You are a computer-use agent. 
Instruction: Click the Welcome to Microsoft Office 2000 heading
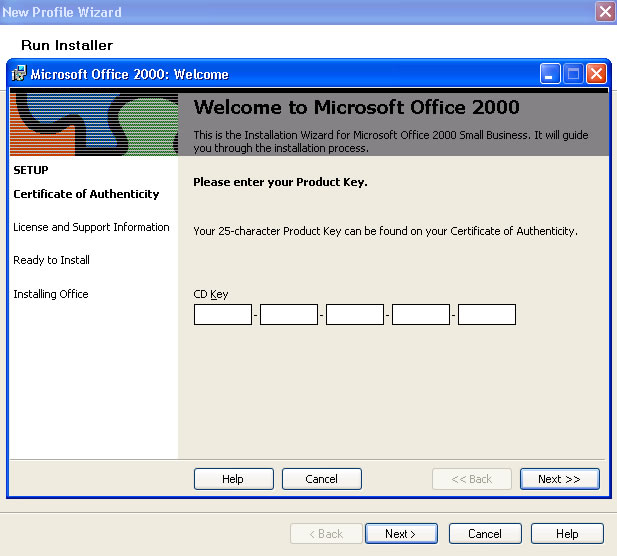357,107
